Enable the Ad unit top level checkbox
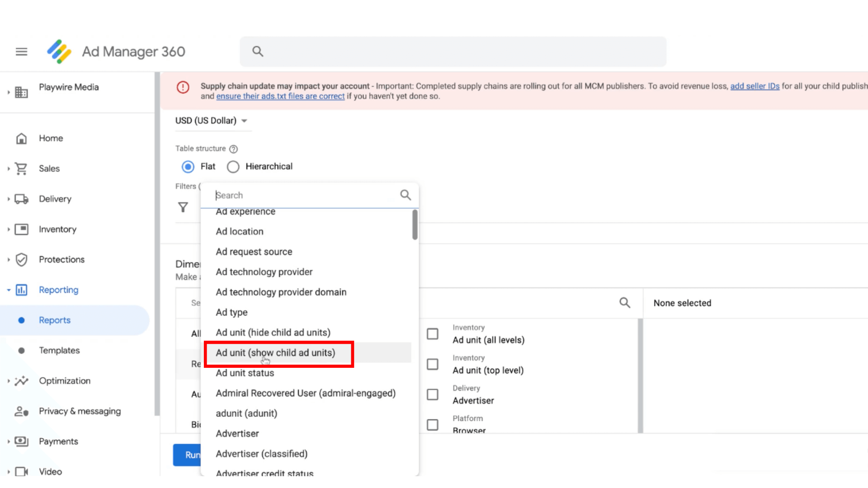 pos(432,363)
